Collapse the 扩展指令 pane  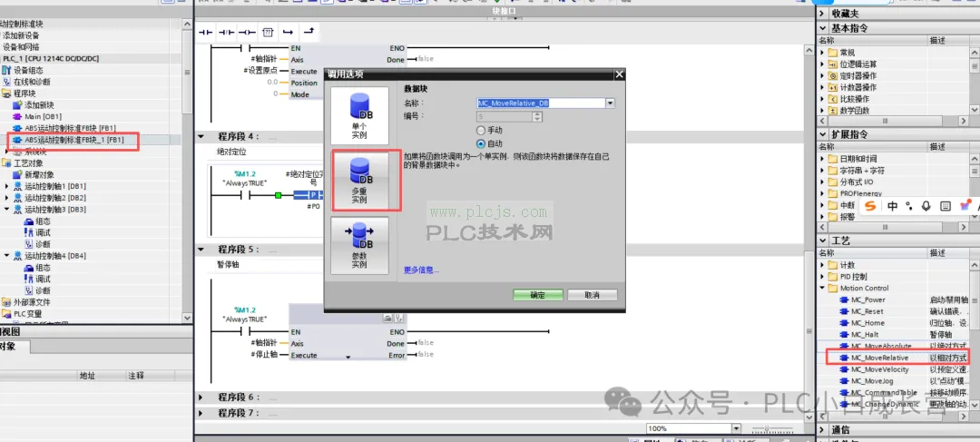823,134
